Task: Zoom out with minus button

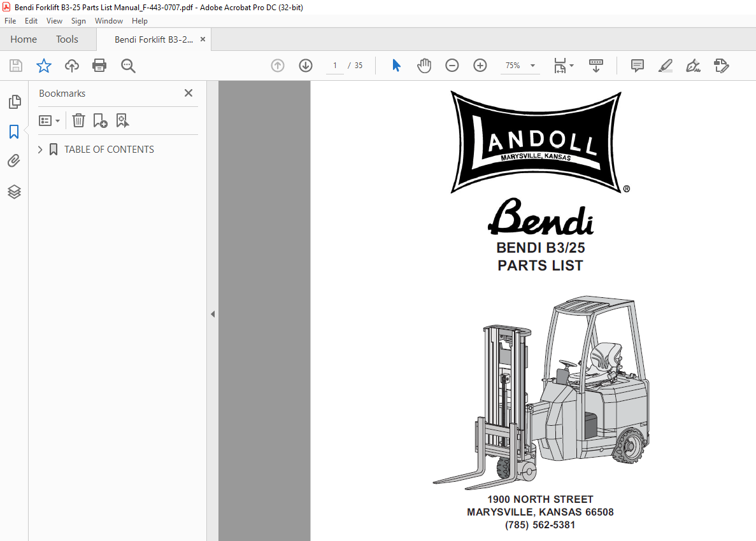Action: [x=452, y=66]
